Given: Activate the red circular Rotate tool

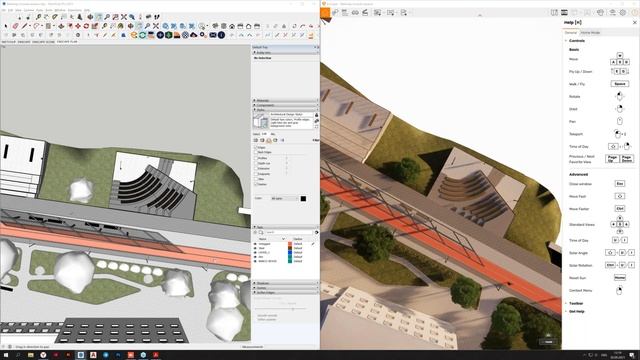Looking at the screenshot, I should click(x=86, y=26).
